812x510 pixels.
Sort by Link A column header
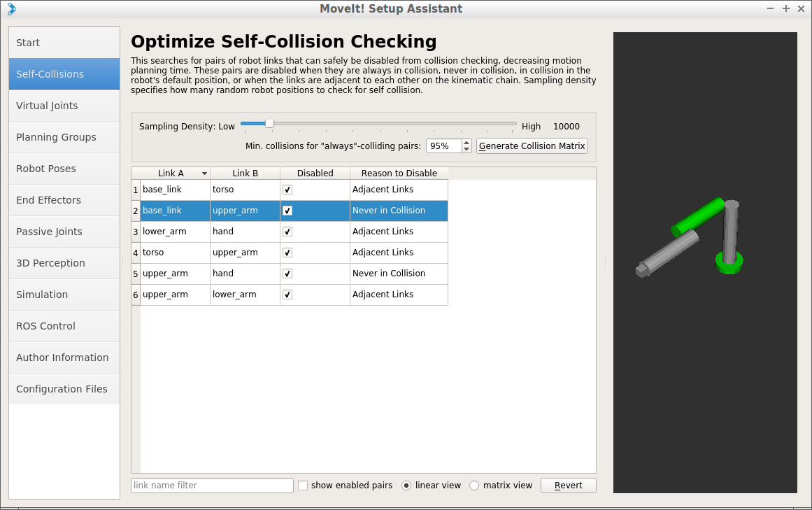(x=175, y=173)
